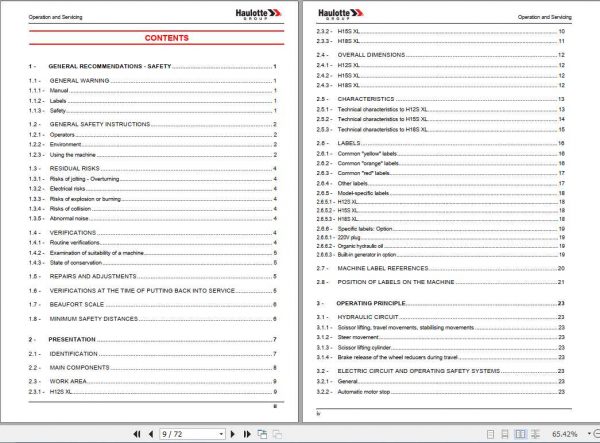Click the 'Using the machine' entry

[x=73, y=155]
